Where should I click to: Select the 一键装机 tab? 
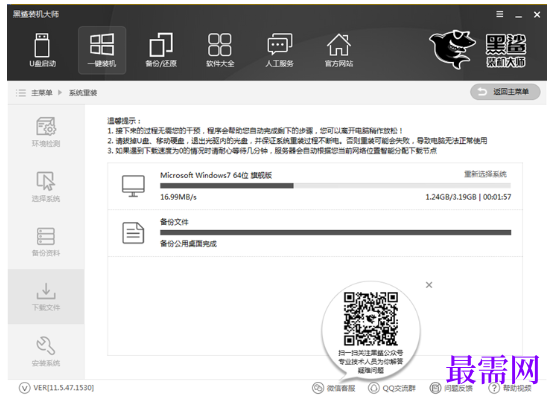pyautogui.click(x=102, y=50)
